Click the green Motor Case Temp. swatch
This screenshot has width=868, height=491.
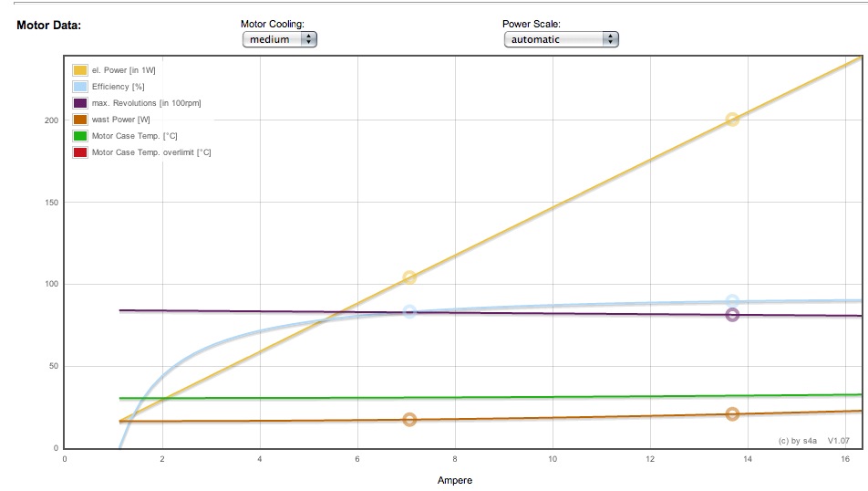(x=80, y=136)
